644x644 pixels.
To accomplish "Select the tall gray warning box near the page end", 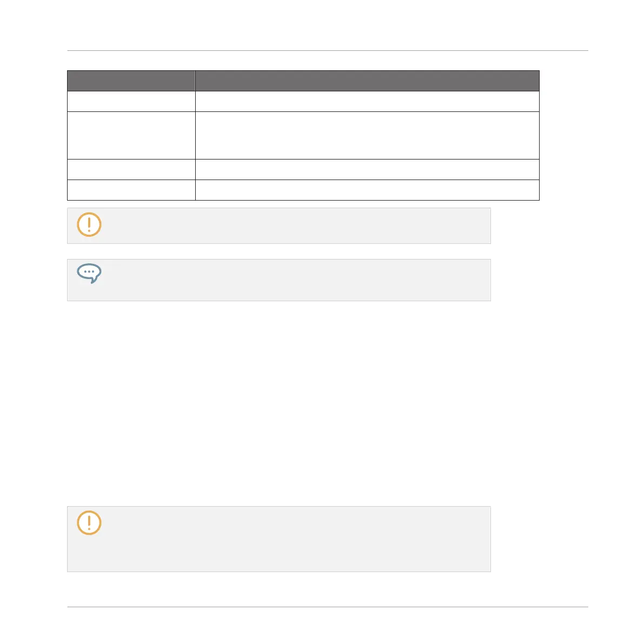I will 279,539.
